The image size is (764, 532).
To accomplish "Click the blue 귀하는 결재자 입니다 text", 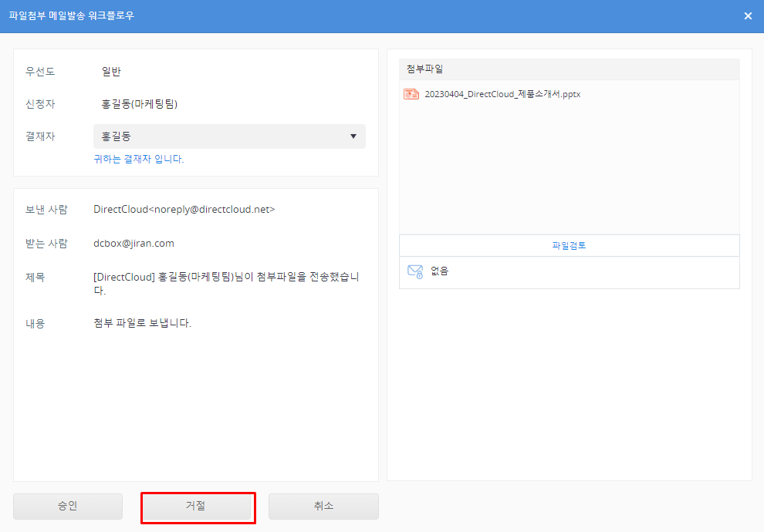I will click(x=139, y=160).
